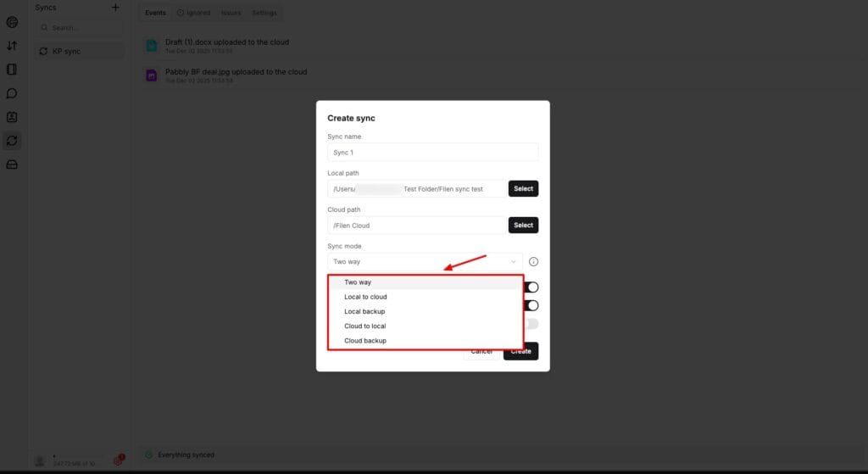The image size is (868, 474).
Task: Click the Create button in dialog
Action: tap(521, 351)
